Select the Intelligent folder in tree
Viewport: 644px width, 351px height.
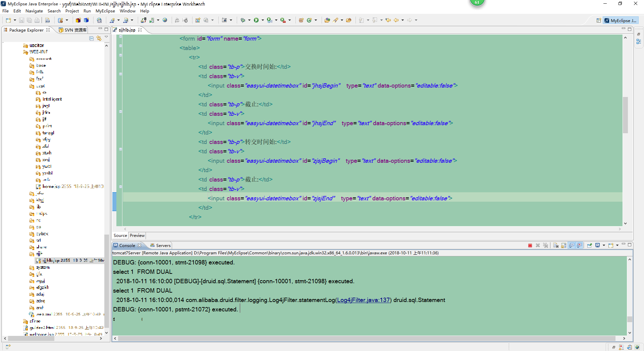[49, 99]
